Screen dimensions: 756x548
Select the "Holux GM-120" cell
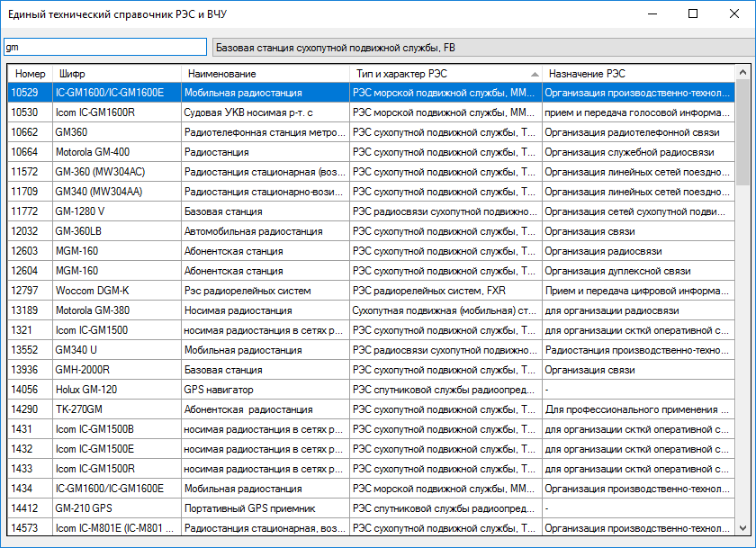pyautogui.click(x=117, y=389)
